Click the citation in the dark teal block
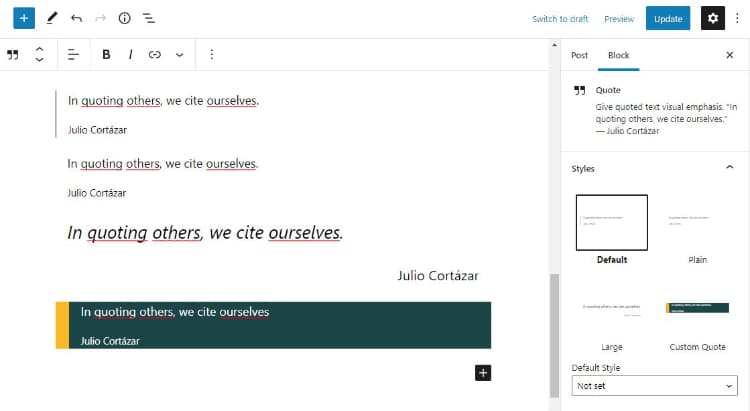Viewport: 750px width, 411px height. click(x=110, y=341)
